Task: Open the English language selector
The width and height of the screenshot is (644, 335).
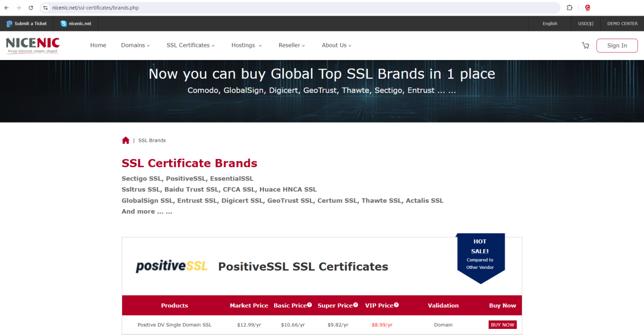Action: (550, 23)
